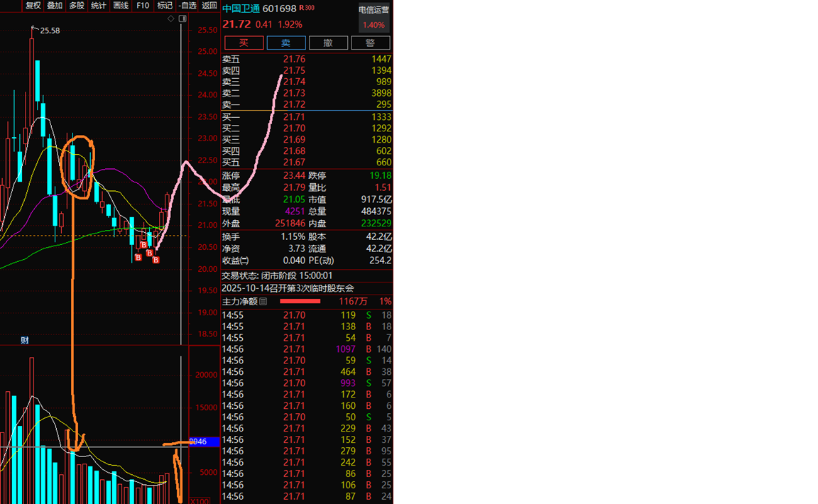Viewport: 818px width, 504px height.
Task: Open 主力净额 detail list icon
Action: coord(263,301)
